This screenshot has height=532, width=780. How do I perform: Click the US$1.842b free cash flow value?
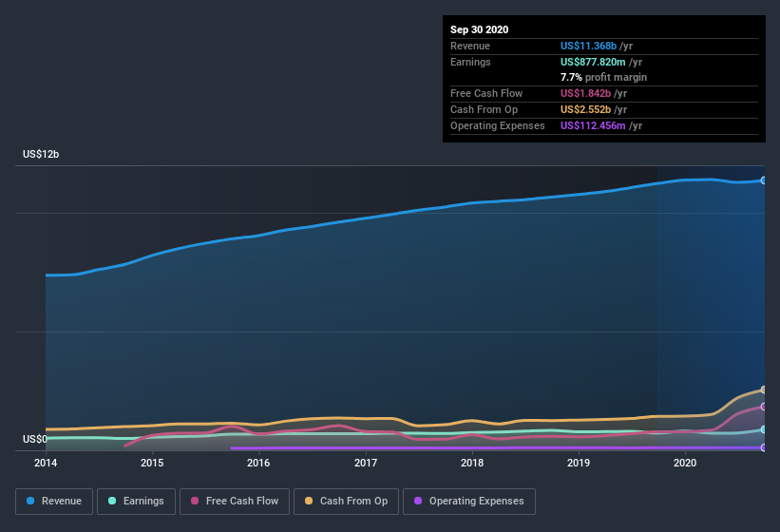[585, 93]
